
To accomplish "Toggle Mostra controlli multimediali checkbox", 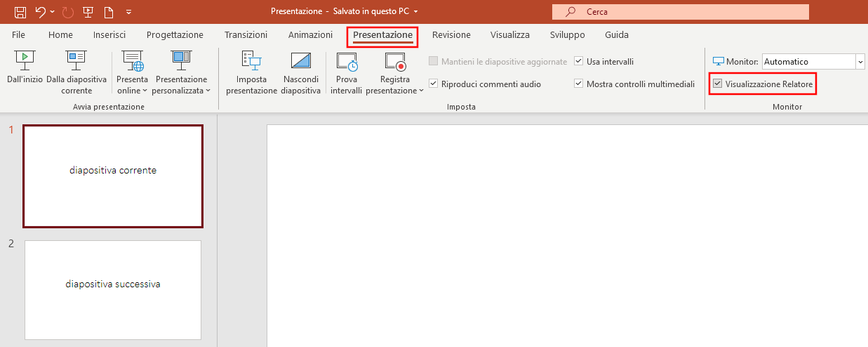I will (x=579, y=84).
